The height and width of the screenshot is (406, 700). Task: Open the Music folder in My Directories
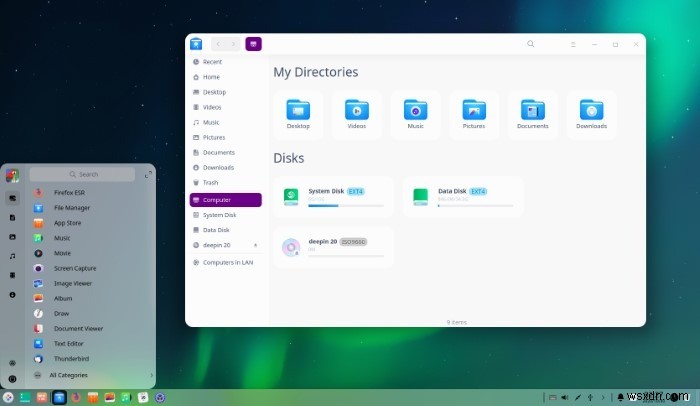tap(415, 115)
